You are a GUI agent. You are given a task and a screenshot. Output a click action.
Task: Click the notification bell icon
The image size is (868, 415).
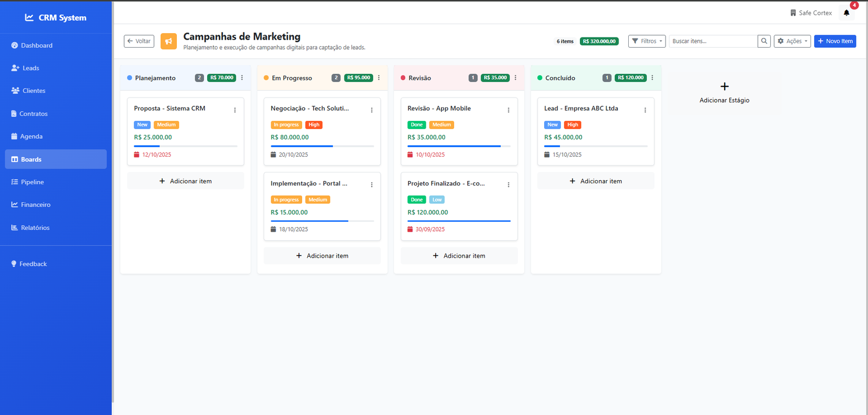point(846,13)
